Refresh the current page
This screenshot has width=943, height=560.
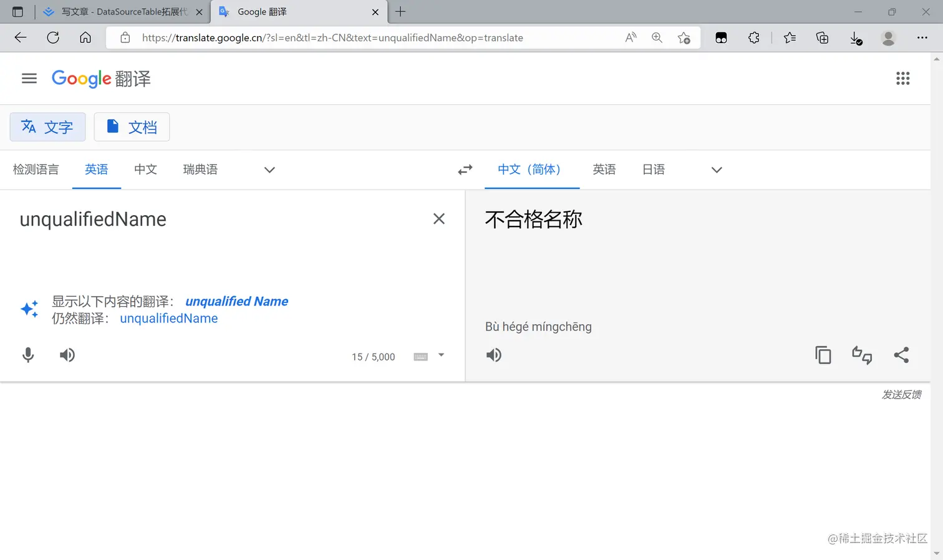click(x=53, y=37)
